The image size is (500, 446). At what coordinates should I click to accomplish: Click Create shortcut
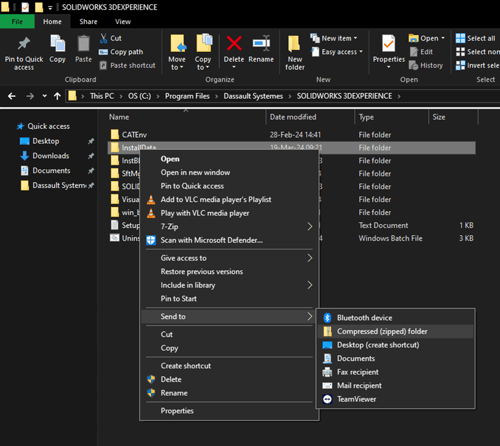click(x=229, y=366)
